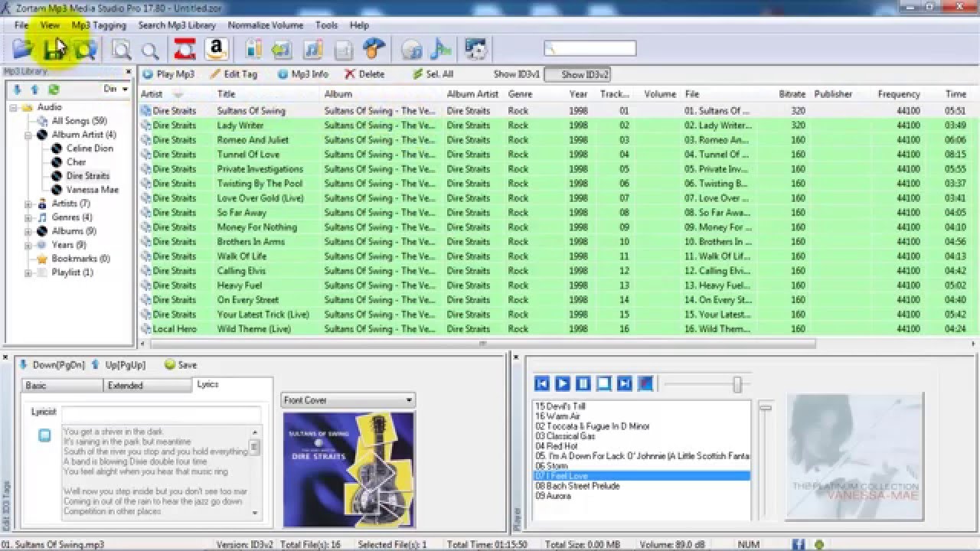Stop playback in the player panel
The image size is (980, 551).
point(603,383)
